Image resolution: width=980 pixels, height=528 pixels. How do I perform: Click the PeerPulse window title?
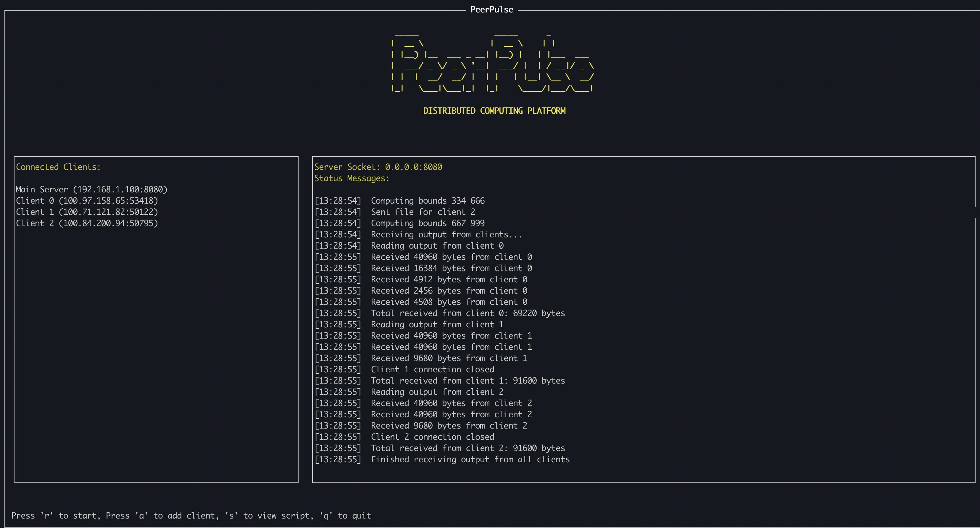tap(491, 9)
